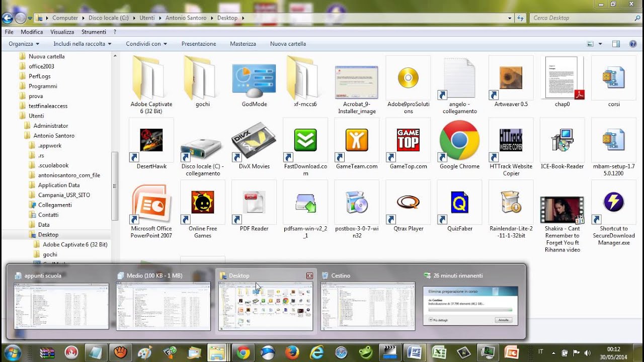This screenshot has height=362, width=644.
Task: Switch to the appunti scuola window preview
Action: pos(61,301)
